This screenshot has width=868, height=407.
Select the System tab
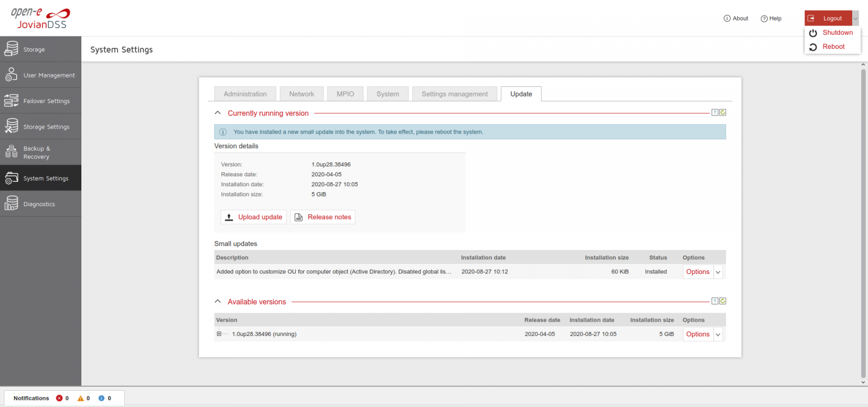tap(388, 94)
